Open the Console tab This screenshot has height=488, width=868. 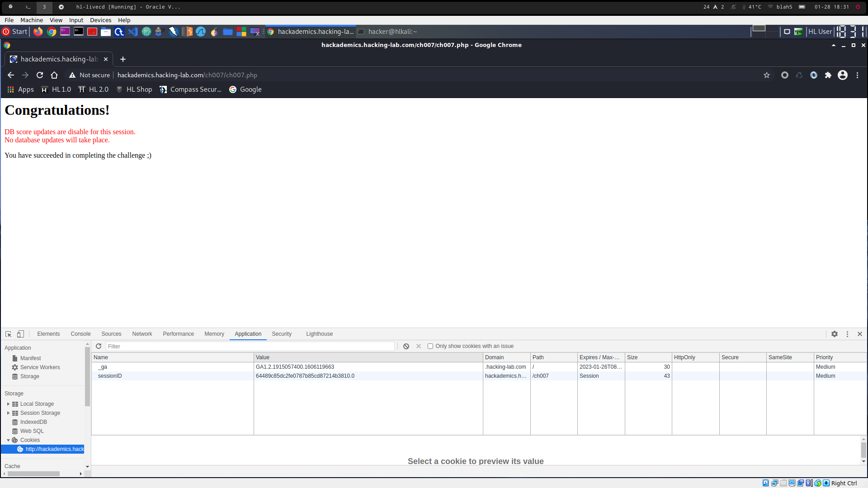(x=80, y=334)
